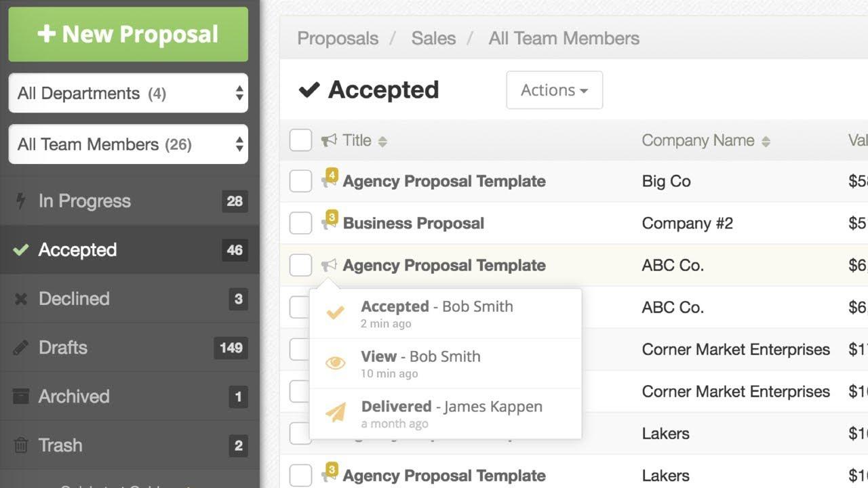
Task: Click megaphone icon on Big Co row
Action: (x=329, y=181)
